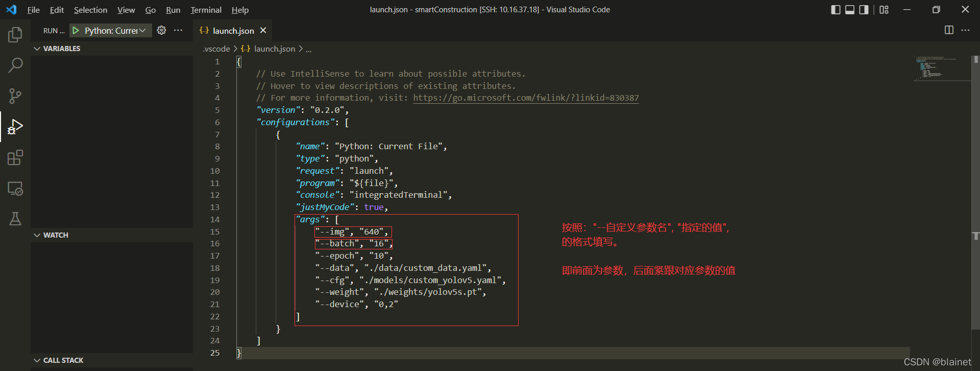980x371 pixels.
Task: Click "./models/custom_yolov5.yaml" value
Action: tap(430, 280)
